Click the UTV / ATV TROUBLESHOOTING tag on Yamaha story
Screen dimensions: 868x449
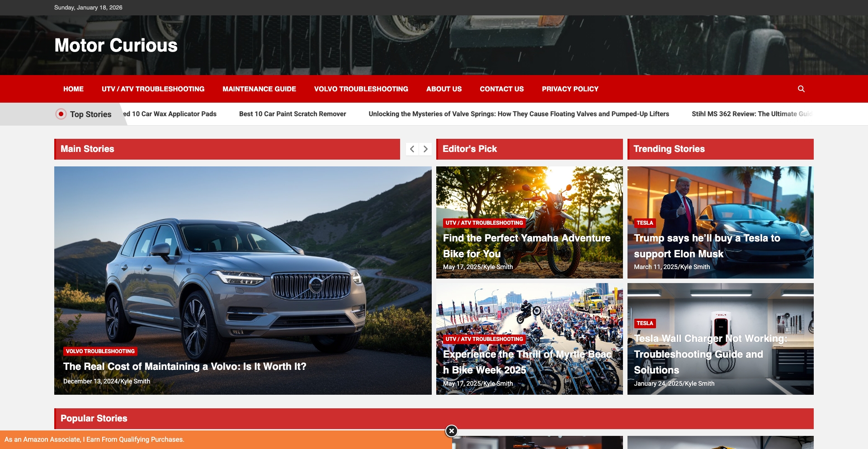484,222
